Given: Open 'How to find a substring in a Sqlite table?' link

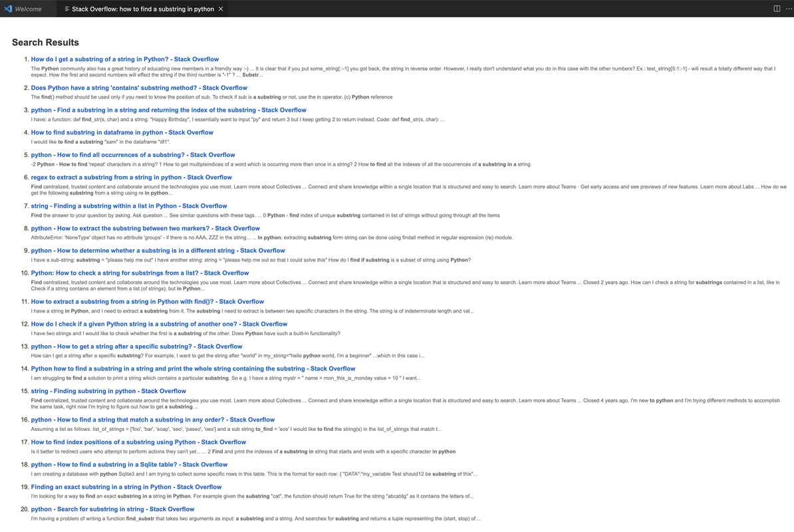Looking at the screenshot, I should 129,465.
